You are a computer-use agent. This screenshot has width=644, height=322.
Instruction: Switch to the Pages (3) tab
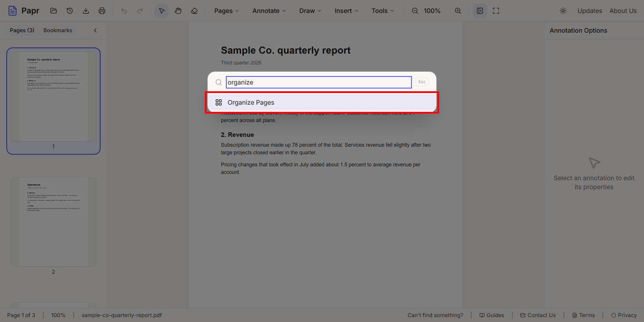[22, 30]
